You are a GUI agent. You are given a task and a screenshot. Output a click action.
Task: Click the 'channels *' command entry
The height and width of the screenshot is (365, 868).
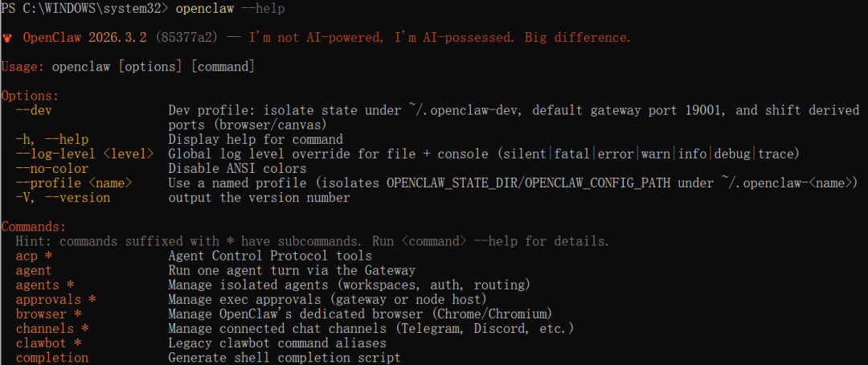52,329
